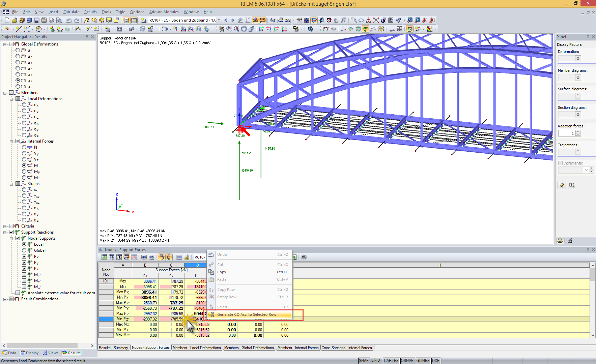Open the Add-on Modules menu
Viewport: 596px width, 364px height.
click(164, 12)
